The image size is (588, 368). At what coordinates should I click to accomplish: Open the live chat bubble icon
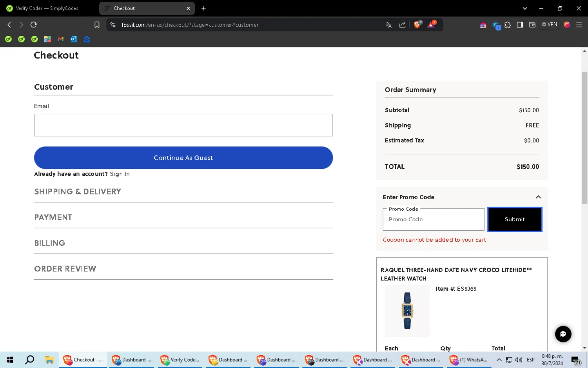(x=563, y=334)
